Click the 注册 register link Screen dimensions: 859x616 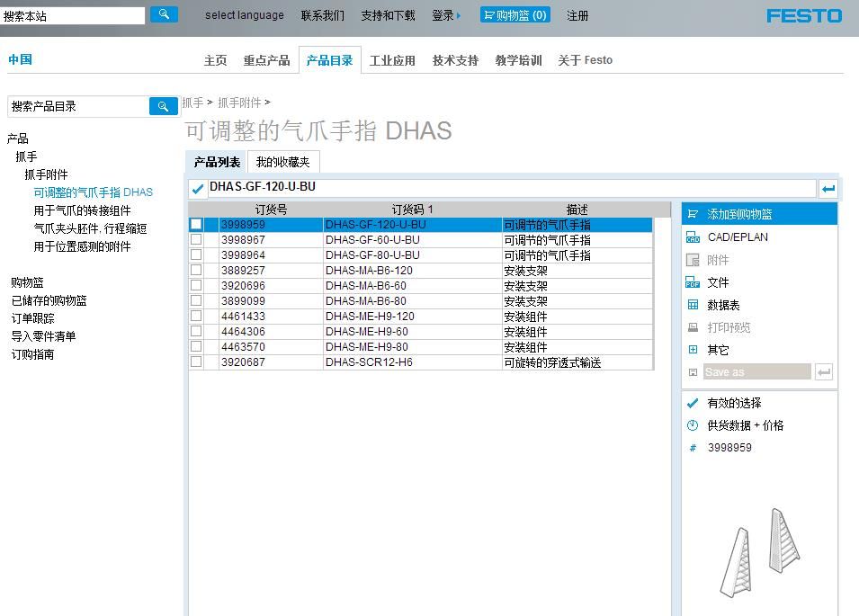577,15
